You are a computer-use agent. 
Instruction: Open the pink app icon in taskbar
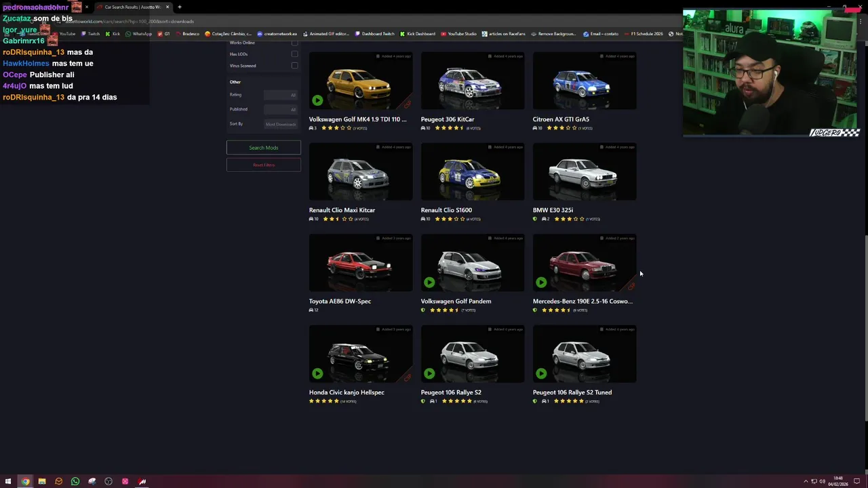coord(125,481)
